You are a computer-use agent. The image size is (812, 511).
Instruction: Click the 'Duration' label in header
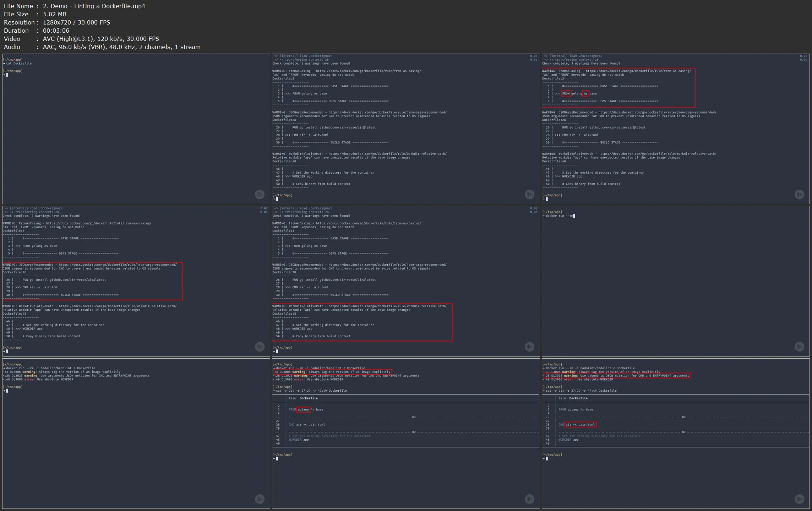16,31
